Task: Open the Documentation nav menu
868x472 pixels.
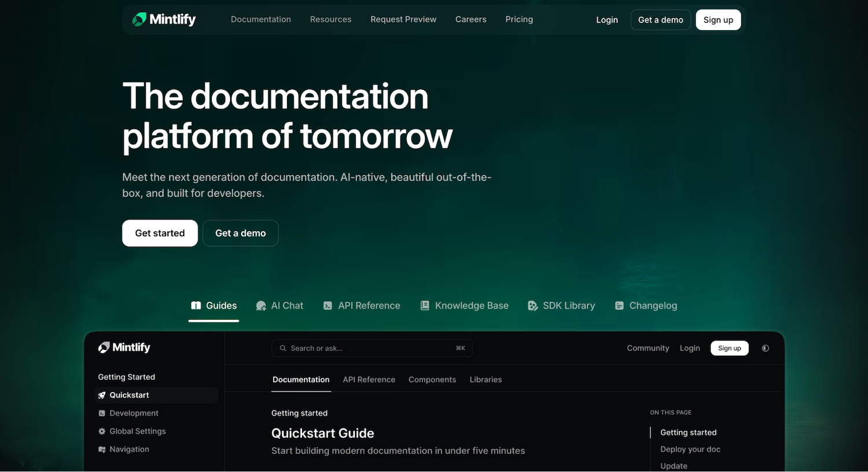Action: point(260,20)
